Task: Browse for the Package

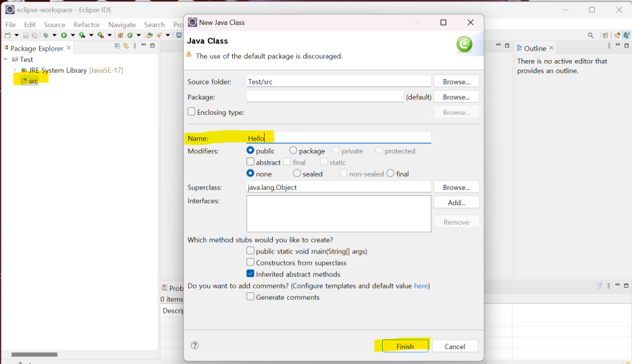Action: [456, 97]
